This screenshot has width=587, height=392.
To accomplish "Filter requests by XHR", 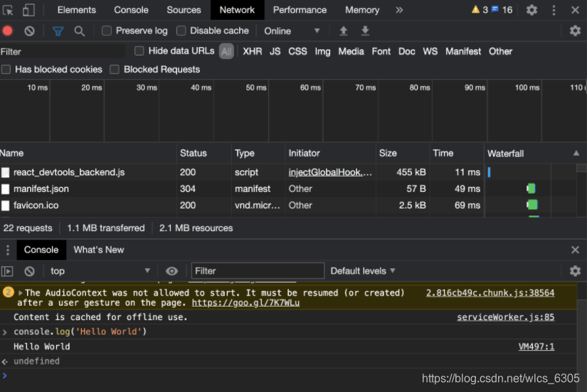I will 253,51.
